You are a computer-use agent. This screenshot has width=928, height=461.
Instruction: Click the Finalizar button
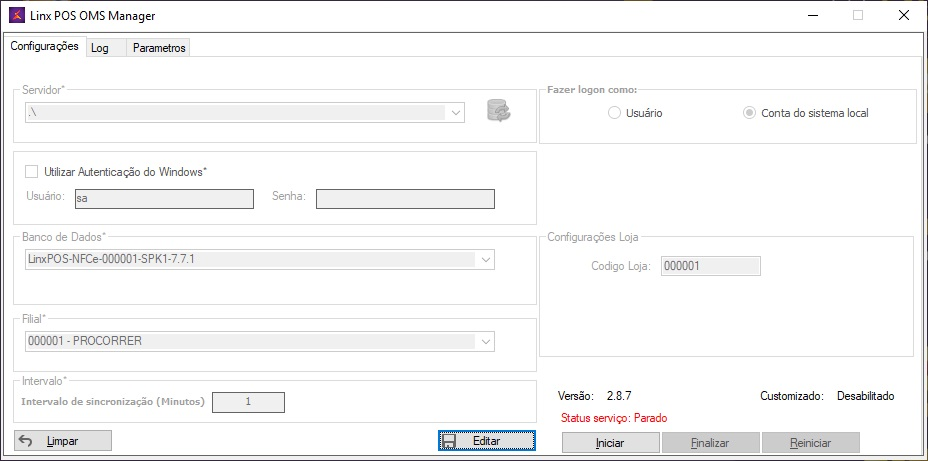[x=710, y=443]
